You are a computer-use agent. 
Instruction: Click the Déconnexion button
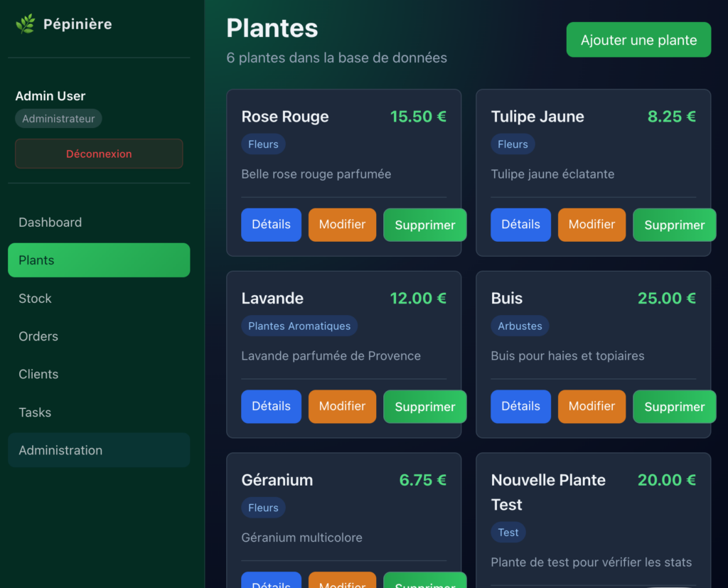[99, 154]
